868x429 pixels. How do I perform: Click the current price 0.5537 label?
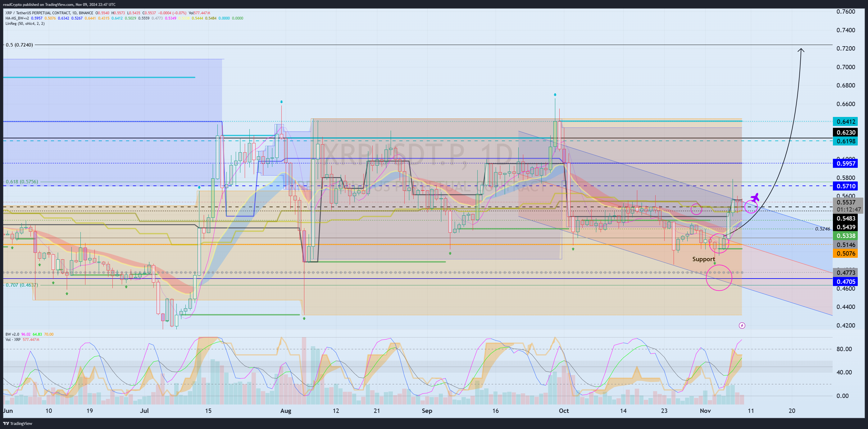tap(846, 202)
